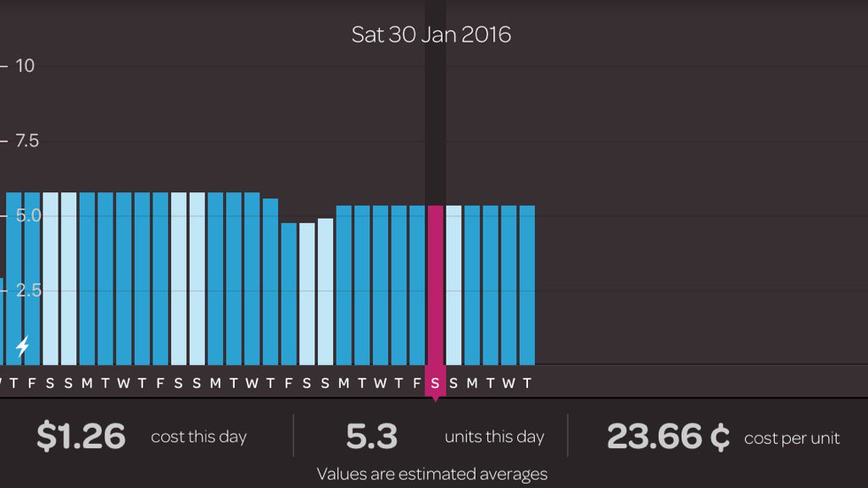This screenshot has height=488, width=868.
Task: Click the Values are estimated averages note
Action: (x=432, y=474)
